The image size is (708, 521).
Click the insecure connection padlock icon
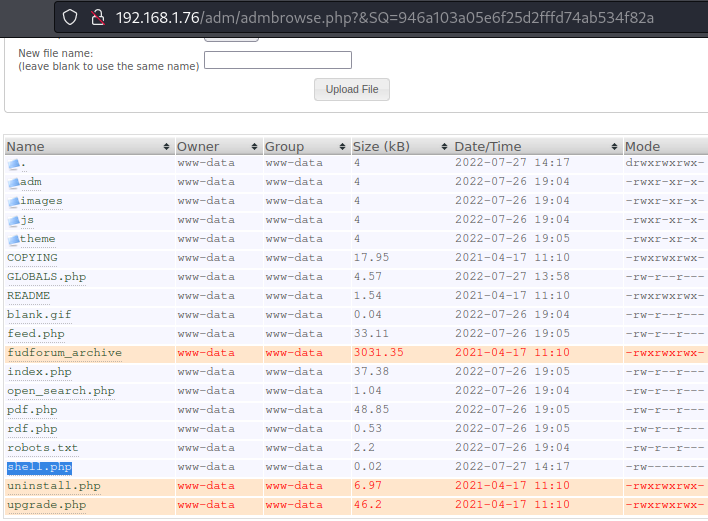coord(98,18)
